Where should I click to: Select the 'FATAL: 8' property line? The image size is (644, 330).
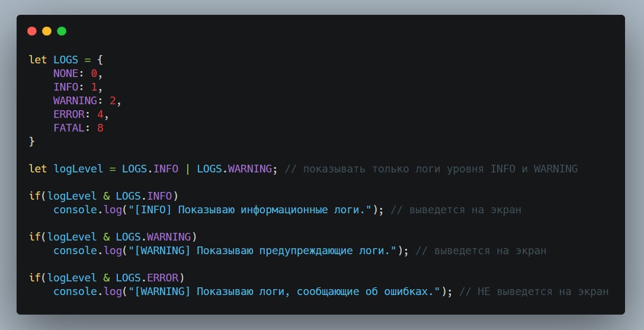[78, 128]
